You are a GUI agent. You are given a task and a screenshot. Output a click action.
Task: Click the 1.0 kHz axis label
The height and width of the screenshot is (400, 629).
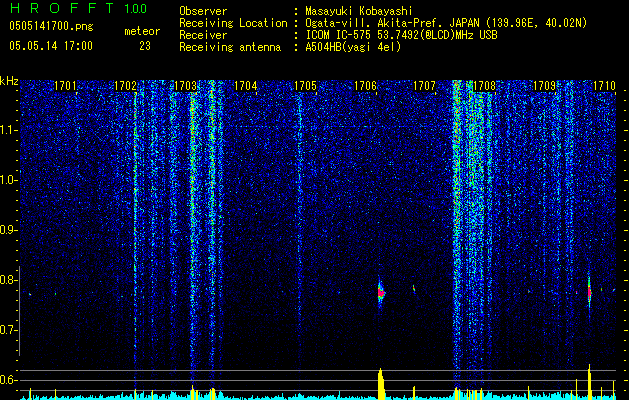tap(8, 180)
